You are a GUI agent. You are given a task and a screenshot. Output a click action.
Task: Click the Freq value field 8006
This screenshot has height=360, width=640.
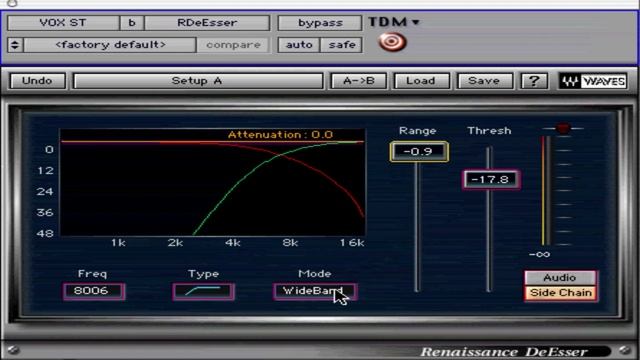94,291
